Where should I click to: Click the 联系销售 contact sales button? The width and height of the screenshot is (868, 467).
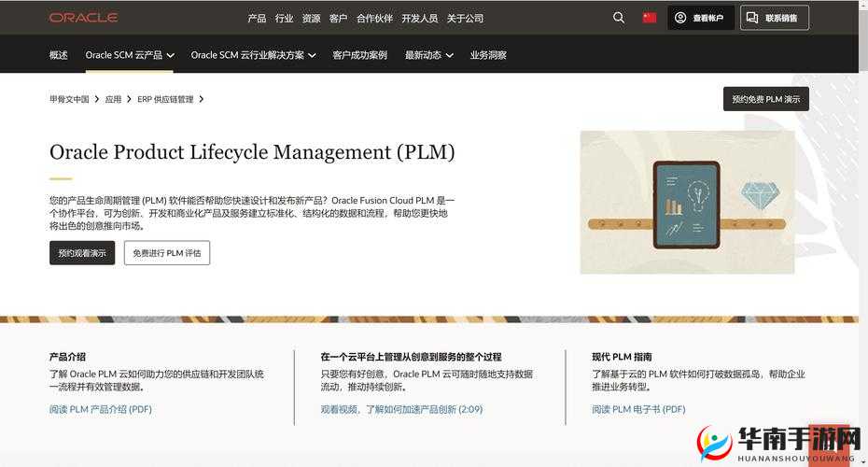[x=775, y=18]
